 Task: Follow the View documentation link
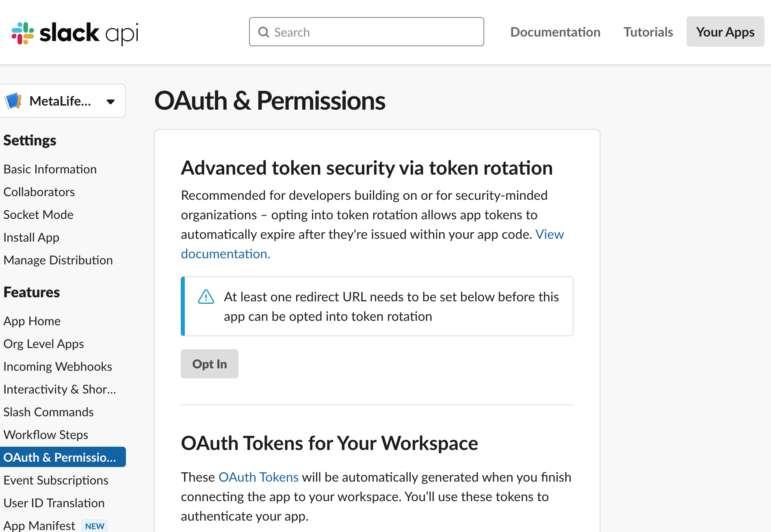coord(372,244)
